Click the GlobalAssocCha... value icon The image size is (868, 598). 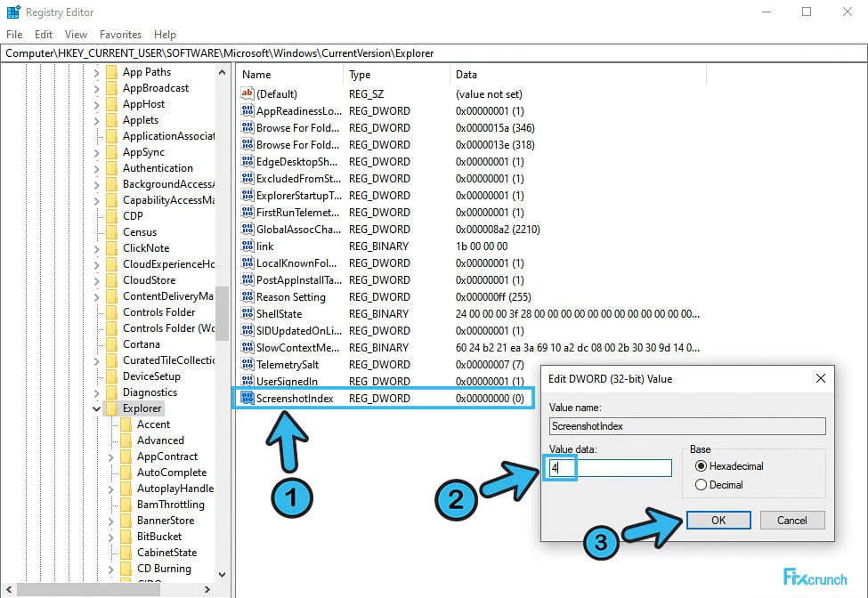click(x=247, y=229)
